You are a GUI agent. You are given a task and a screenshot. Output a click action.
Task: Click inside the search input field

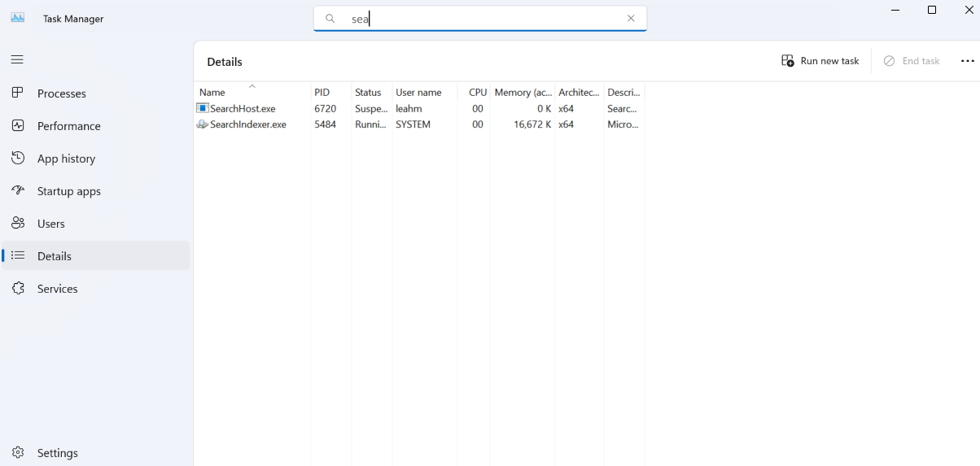coord(480,19)
